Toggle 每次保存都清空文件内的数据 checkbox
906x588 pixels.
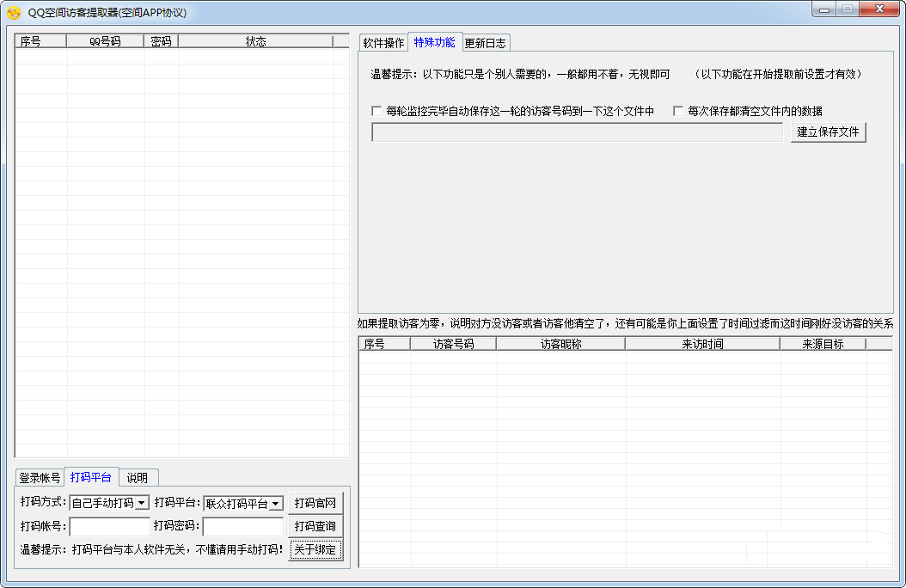678,110
